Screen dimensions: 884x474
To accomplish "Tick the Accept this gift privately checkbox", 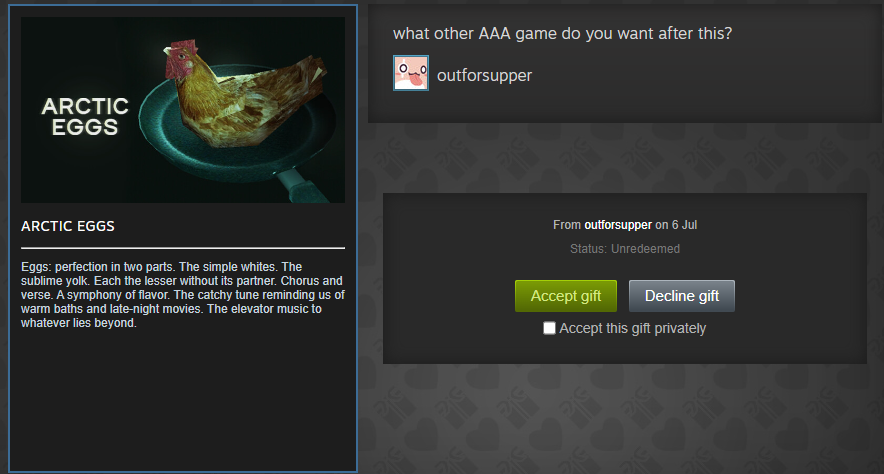I will [x=549, y=328].
